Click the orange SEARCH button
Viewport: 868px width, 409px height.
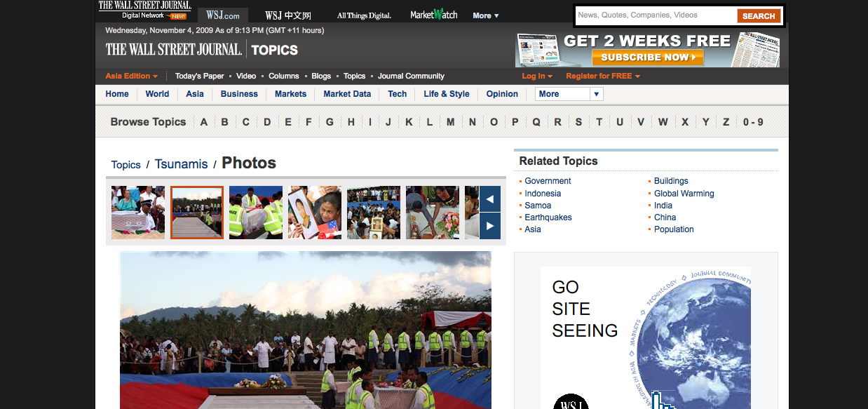point(759,15)
